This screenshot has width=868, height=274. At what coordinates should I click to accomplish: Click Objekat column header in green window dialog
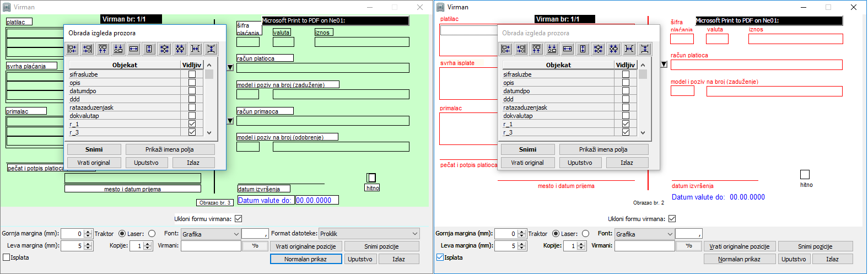[125, 65]
